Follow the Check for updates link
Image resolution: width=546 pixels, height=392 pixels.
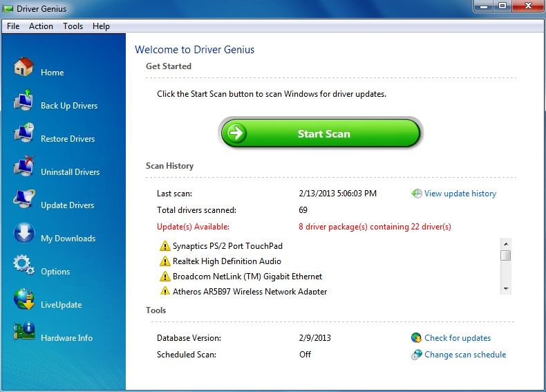[458, 337]
